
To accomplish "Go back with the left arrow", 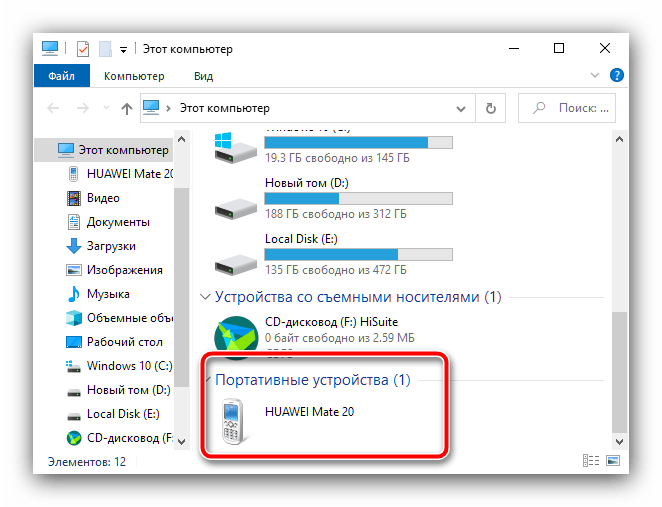I will tap(53, 108).
